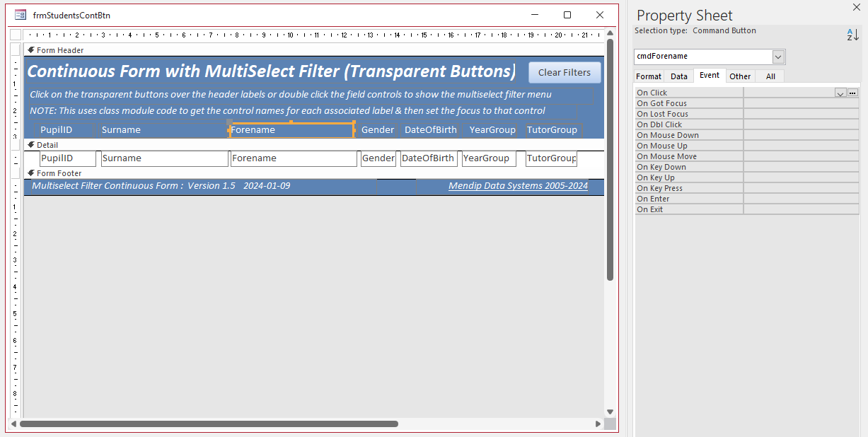The image size is (868, 437).
Task: Click the Surname text box in Detail
Action: [x=165, y=158]
